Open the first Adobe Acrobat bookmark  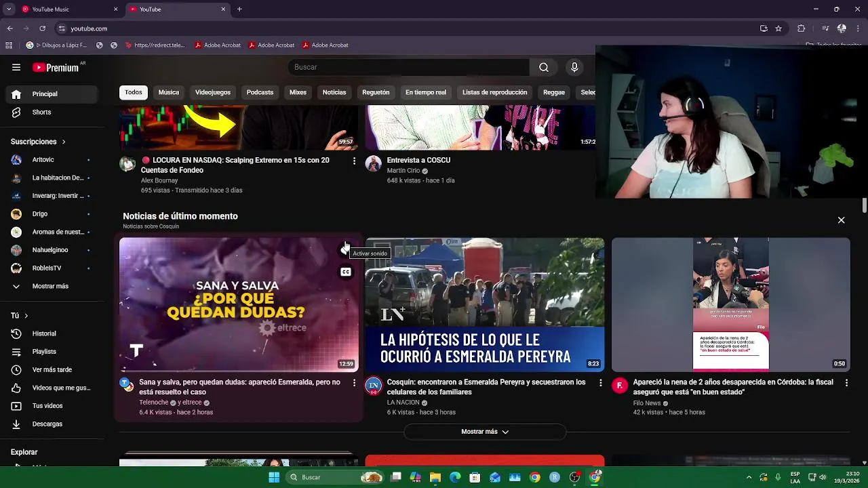[218, 45]
